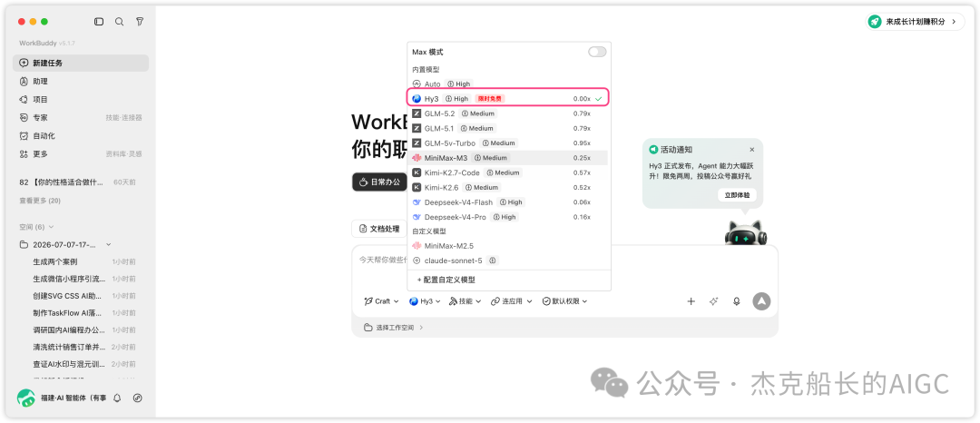Image resolution: width=980 pixels, height=423 pixels.
Task: Click the notification bell icon
Action: 117,398
